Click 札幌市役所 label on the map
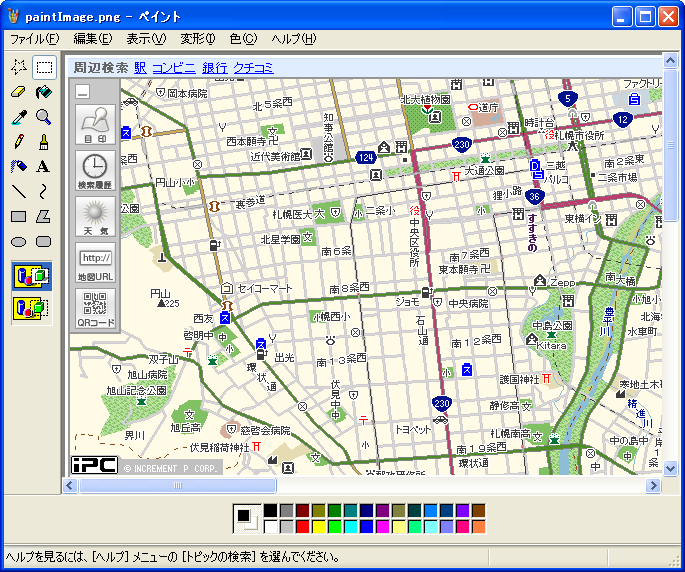 [580, 135]
